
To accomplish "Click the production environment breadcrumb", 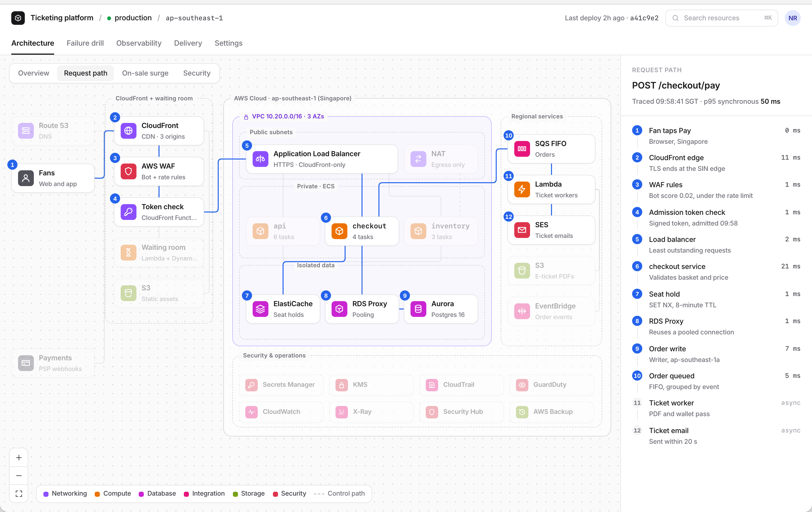I will [129, 18].
